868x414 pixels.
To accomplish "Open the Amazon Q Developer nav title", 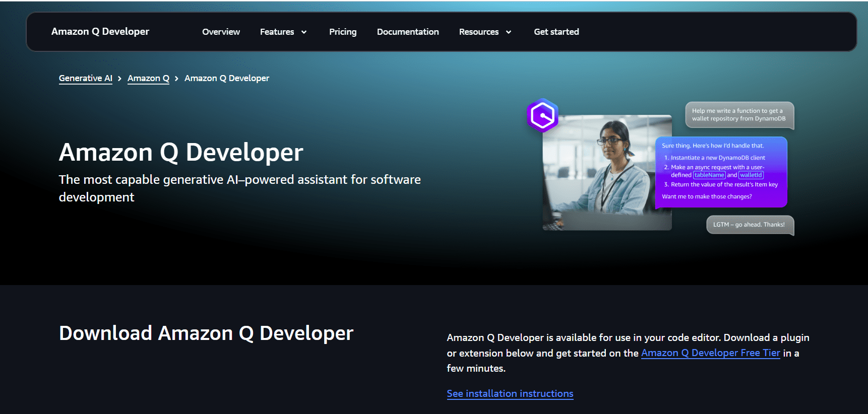I will 100,31.
